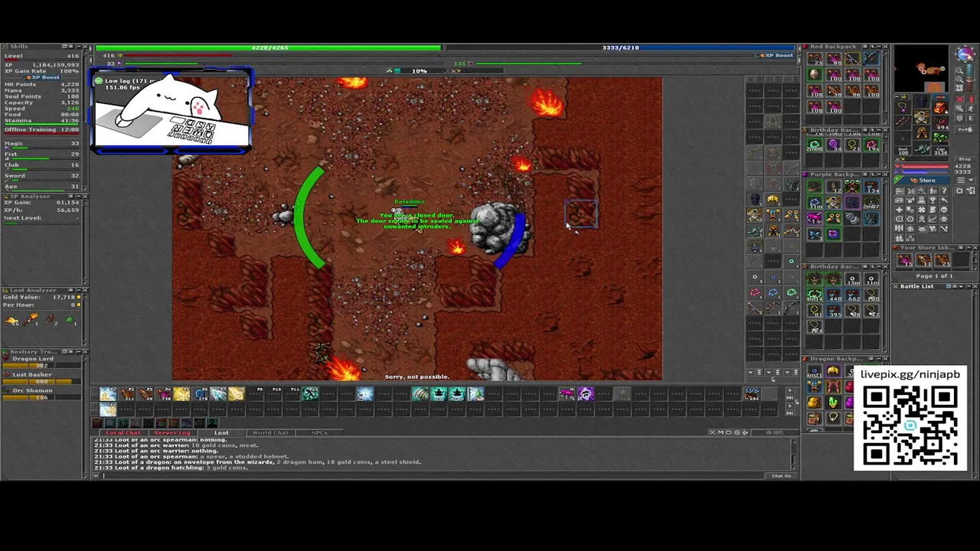Click the Stop button
This screenshot has width=980, height=551.
[x=965, y=159]
